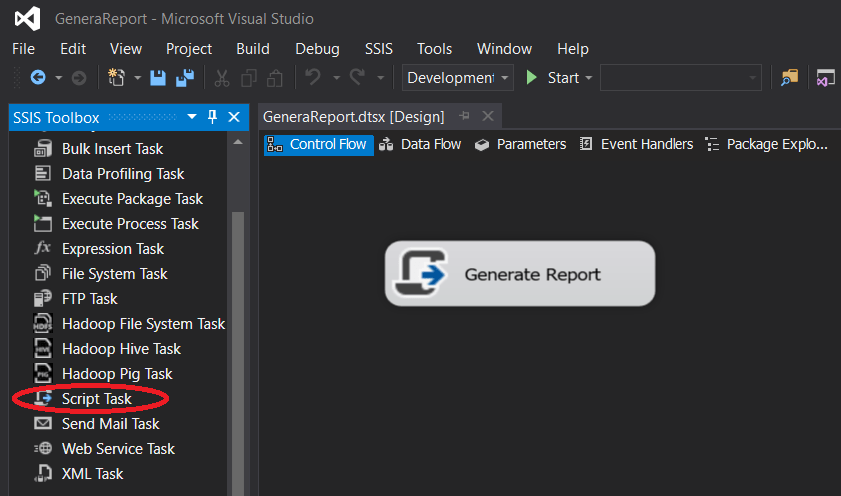Click the Copy icon in toolbar
This screenshot has width=841, height=496.
click(x=249, y=78)
